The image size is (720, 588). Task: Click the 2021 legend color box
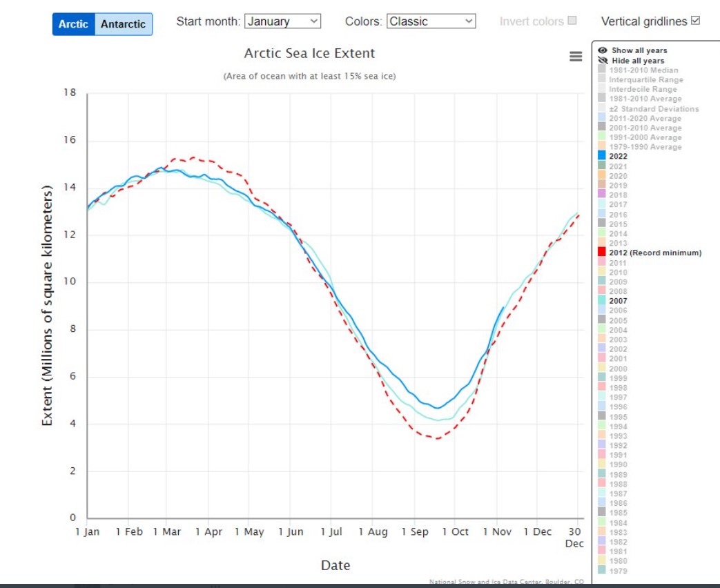point(603,166)
